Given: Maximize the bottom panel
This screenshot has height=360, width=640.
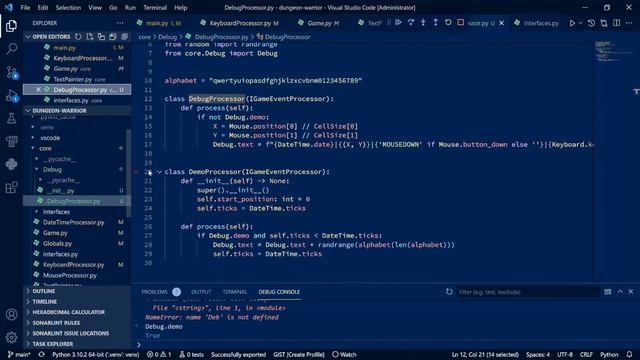Looking at the screenshot, I should 620,291.
